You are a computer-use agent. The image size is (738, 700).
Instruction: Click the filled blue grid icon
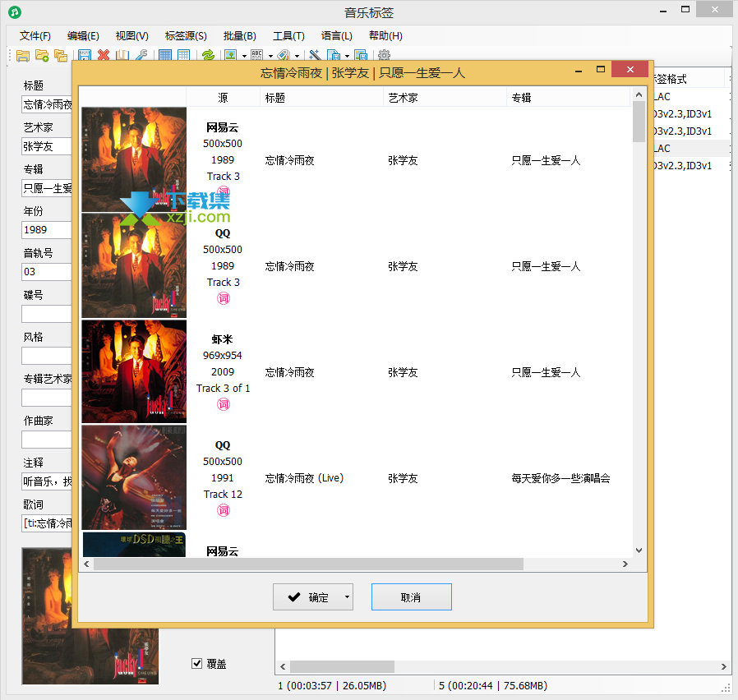[x=165, y=56]
